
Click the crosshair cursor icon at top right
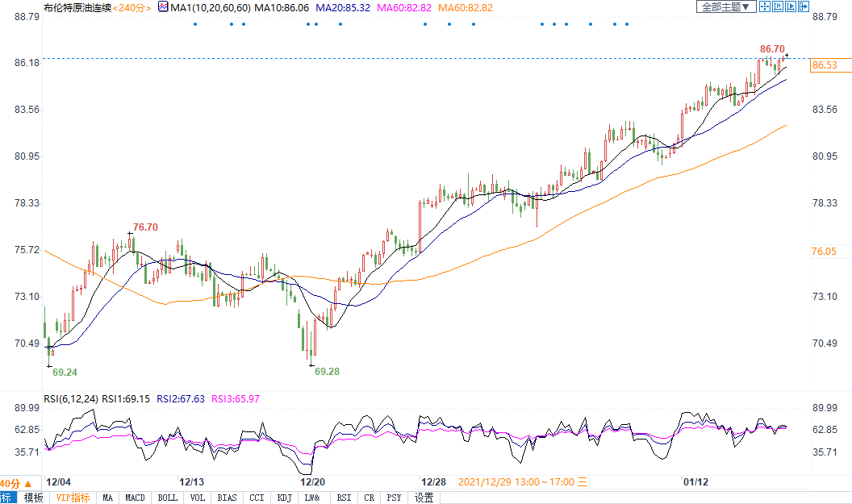(x=766, y=6)
